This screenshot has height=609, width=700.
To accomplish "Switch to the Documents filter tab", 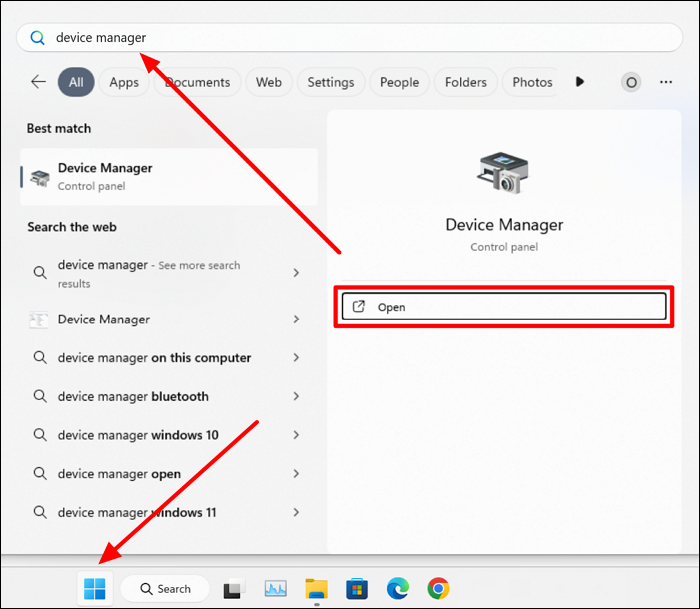I will coord(198,82).
